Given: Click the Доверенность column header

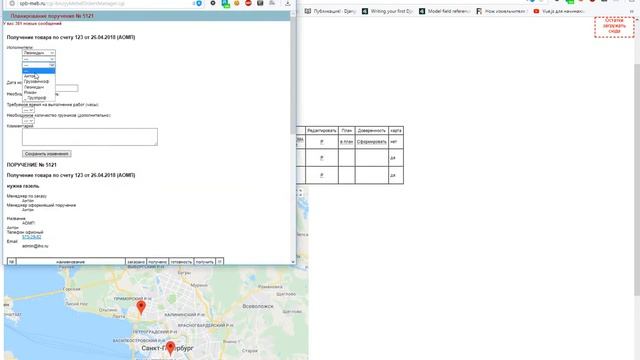Looking at the screenshot, I should point(371,131).
